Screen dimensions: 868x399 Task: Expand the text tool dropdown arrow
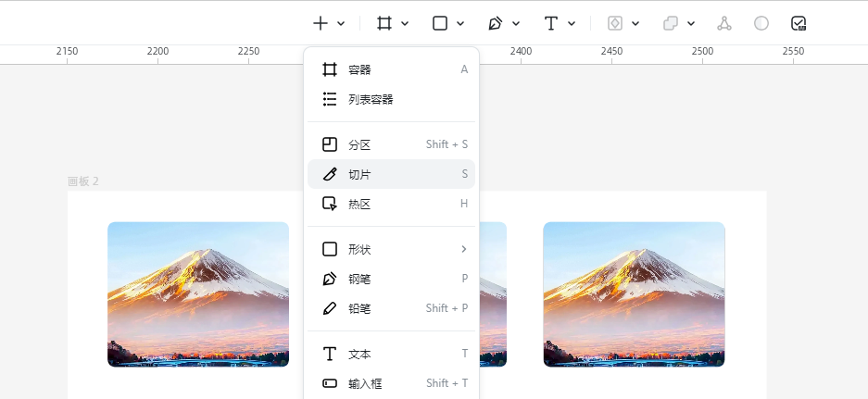(x=572, y=23)
